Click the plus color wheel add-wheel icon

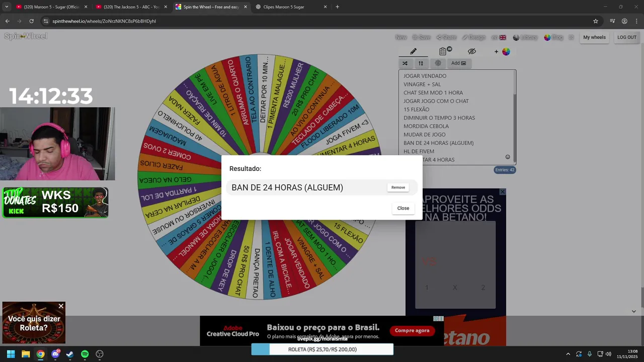[503, 51]
